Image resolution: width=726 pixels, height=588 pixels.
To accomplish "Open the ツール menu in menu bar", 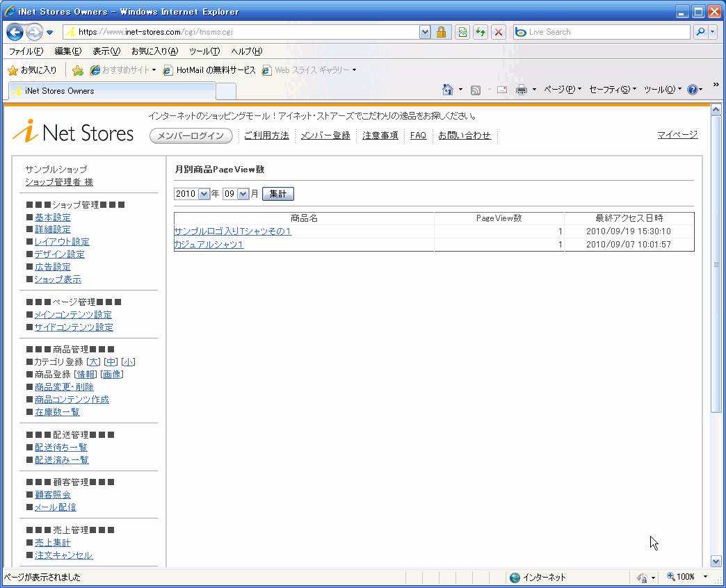I will pos(204,51).
